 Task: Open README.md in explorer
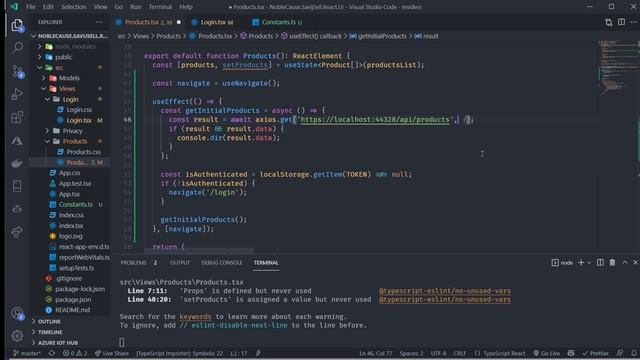(72, 310)
